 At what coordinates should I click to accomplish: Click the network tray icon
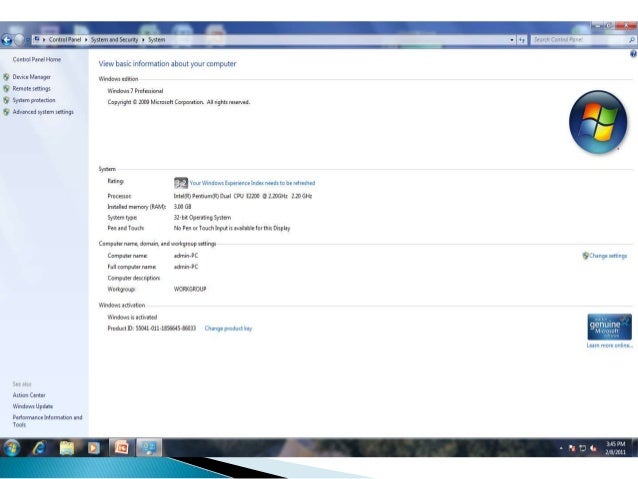point(583,448)
